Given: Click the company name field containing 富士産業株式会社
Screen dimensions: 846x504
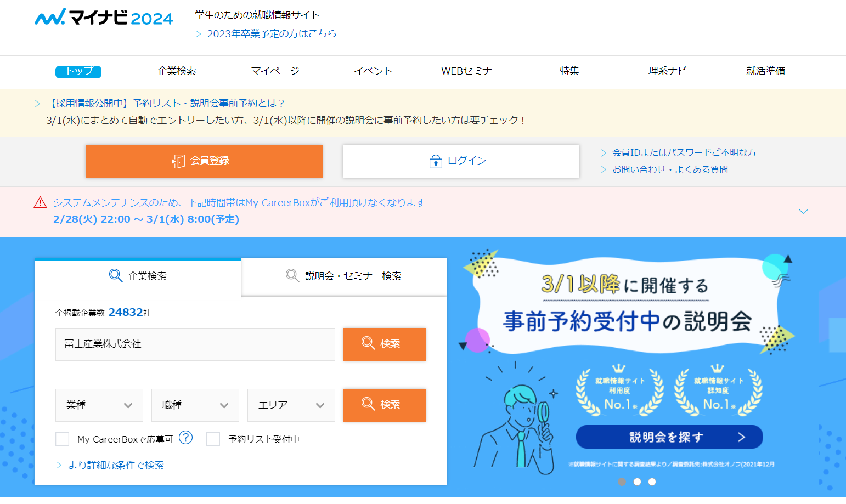Looking at the screenshot, I should coord(195,344).
